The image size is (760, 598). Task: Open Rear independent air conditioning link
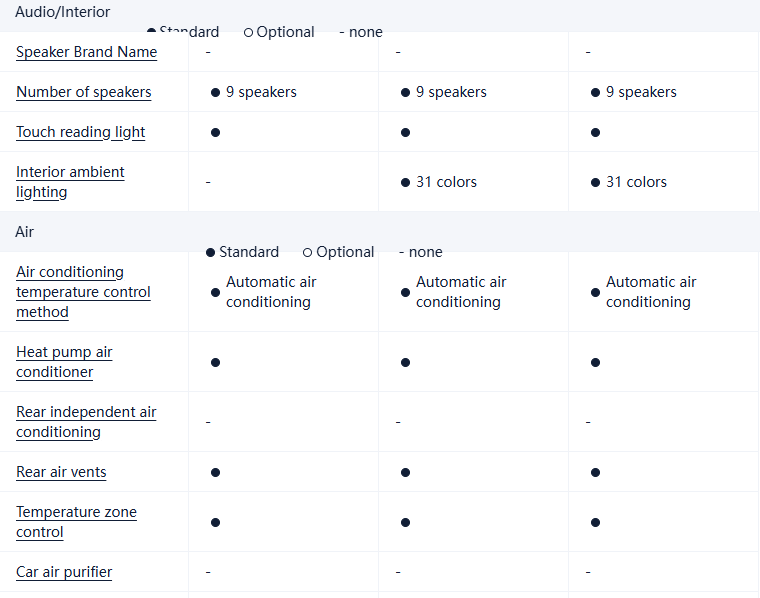coord(86,422)
